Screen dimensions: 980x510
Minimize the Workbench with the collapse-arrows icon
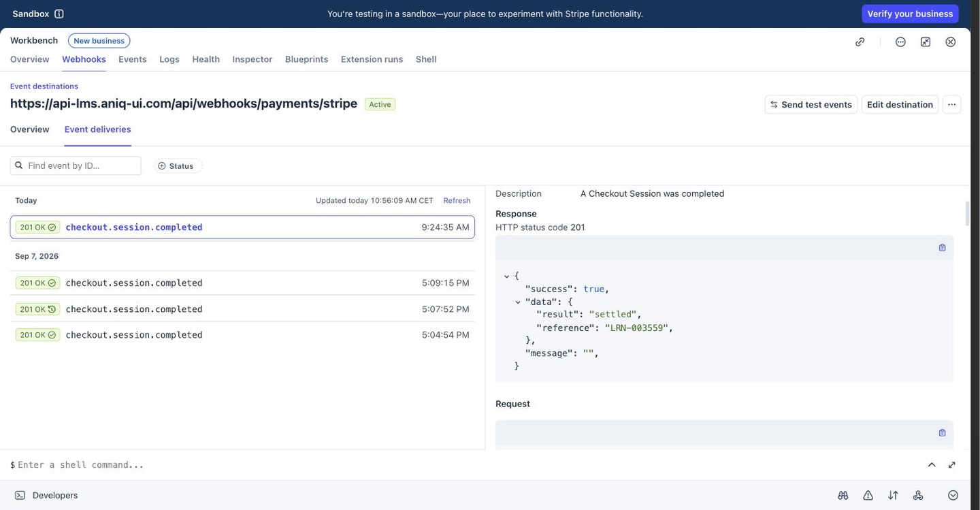pos(926,42)
